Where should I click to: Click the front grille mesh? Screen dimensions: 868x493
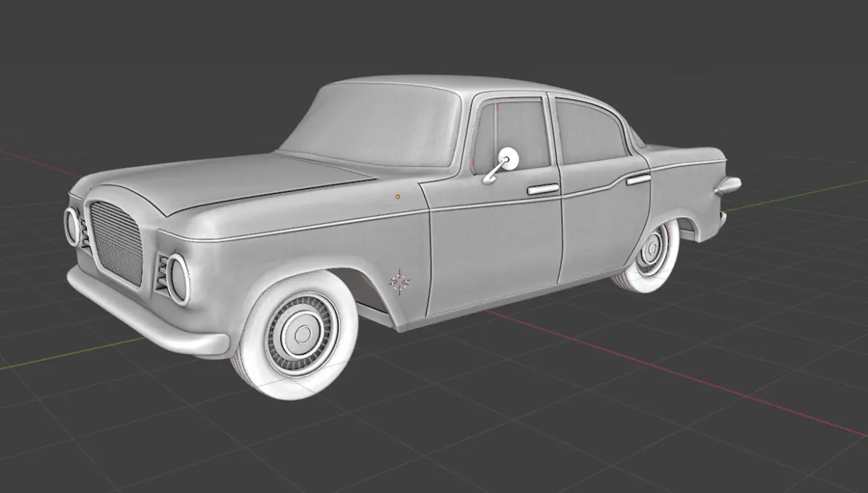point(116,243)
